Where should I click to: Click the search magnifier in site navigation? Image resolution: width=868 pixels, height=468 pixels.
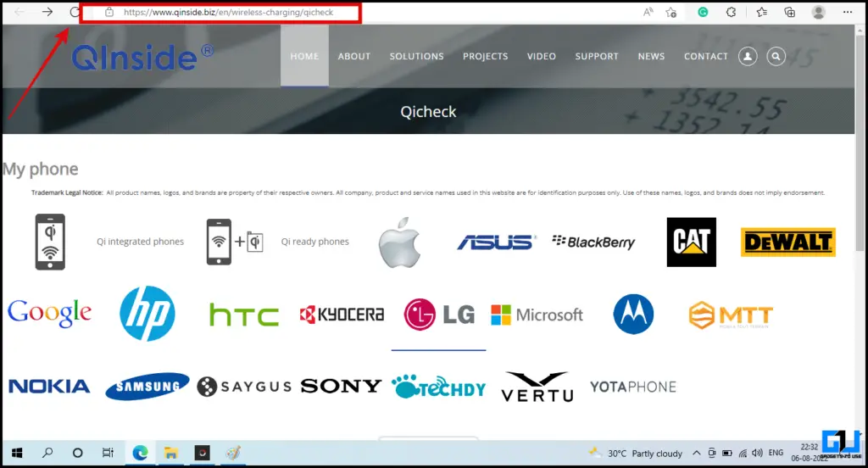point(776,56)
